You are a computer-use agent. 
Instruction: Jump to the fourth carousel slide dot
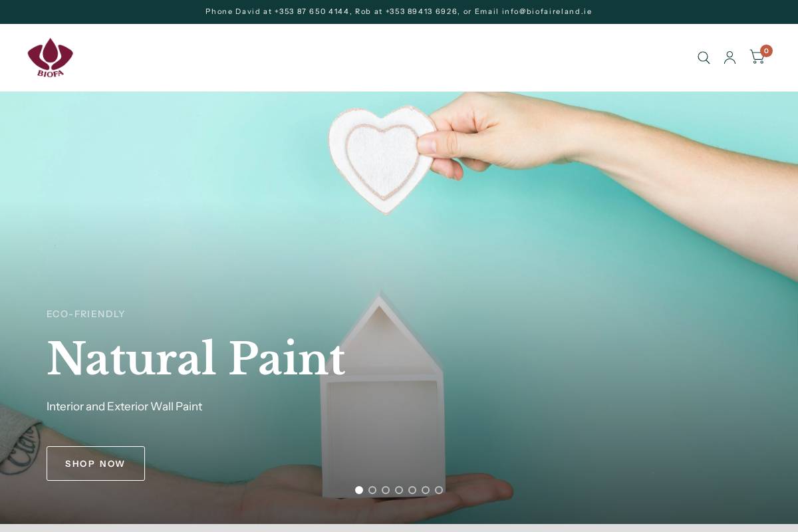pyautogui.click(x=399, y=490)
